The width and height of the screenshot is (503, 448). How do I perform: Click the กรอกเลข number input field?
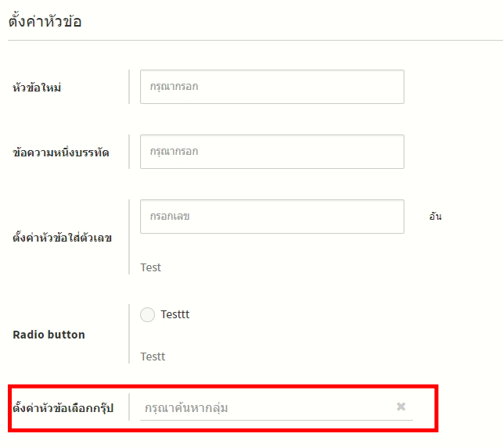point(271,216)
